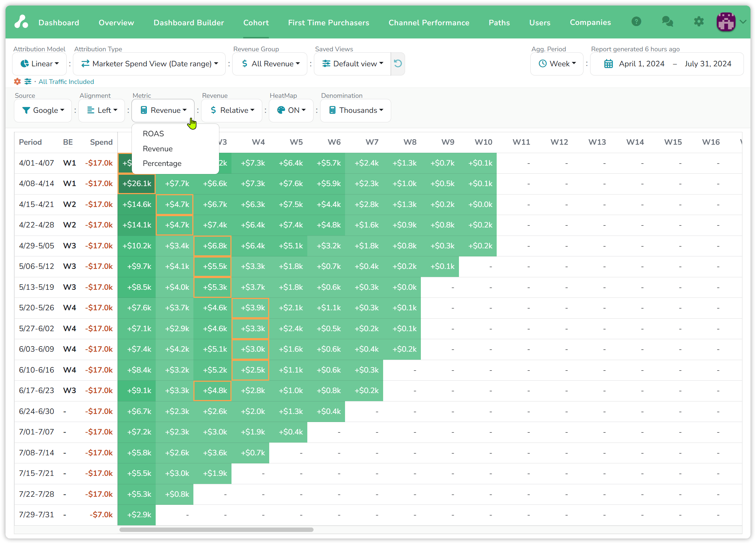Open the Marketer Spend View dropdown

[x=149, y=64]
